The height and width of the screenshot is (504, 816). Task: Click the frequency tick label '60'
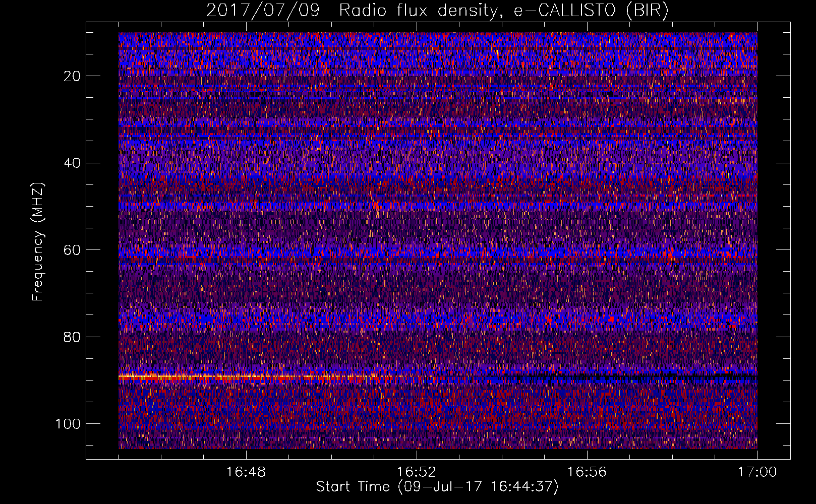tap(73, 250)
